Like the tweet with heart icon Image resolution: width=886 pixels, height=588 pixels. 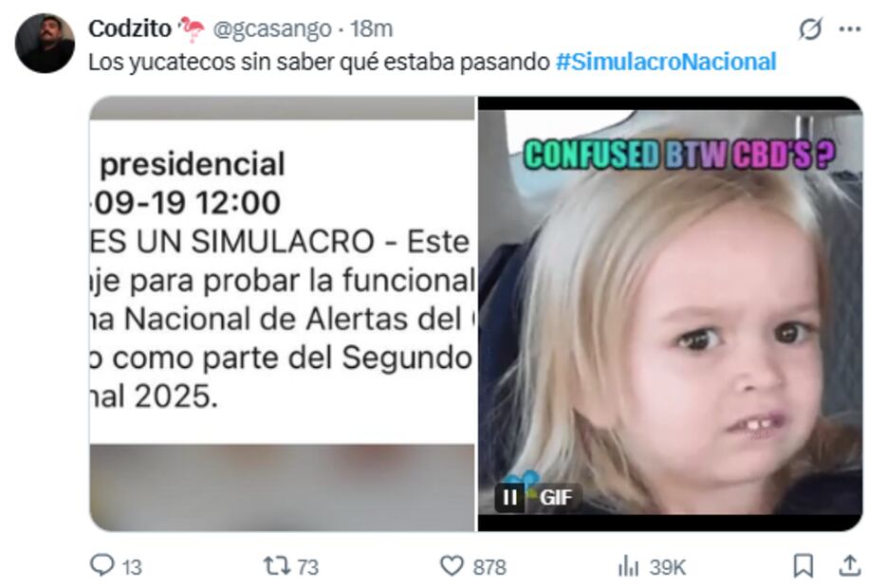point(452,565)
